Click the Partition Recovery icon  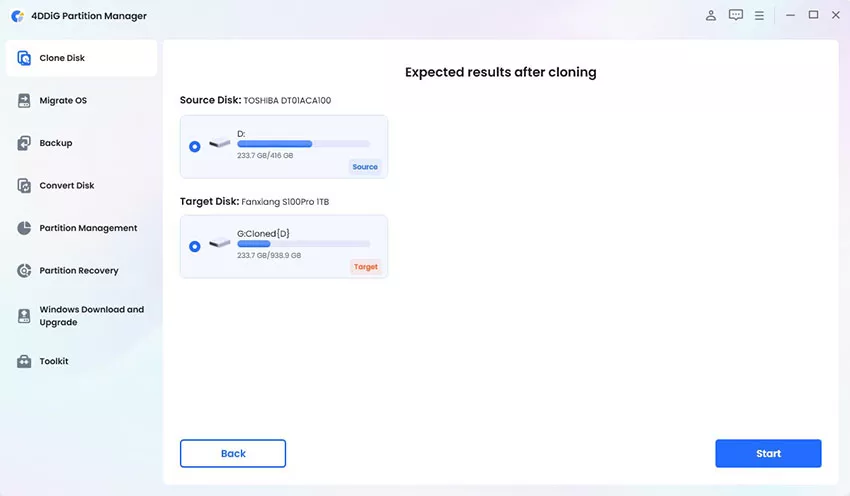pyautogui.click(x=24, y=270)
